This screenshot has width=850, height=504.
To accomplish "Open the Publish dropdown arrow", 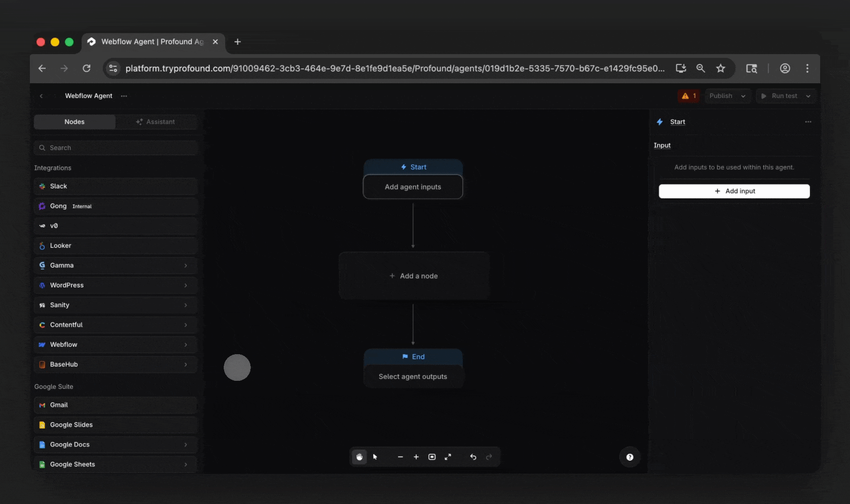I will click(744, 96).
